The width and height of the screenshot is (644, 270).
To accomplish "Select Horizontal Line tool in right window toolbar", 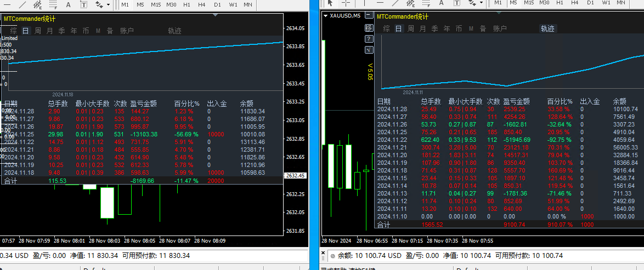I will [379, 3].
